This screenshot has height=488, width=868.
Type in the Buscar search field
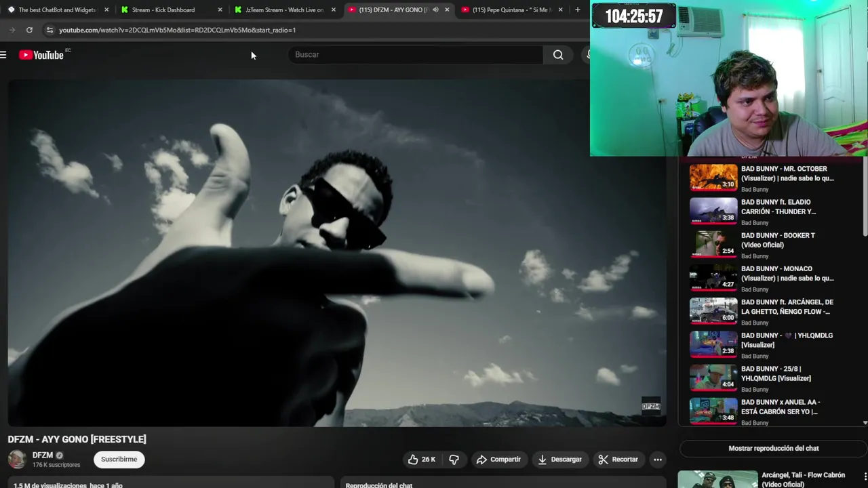[416, 55]
